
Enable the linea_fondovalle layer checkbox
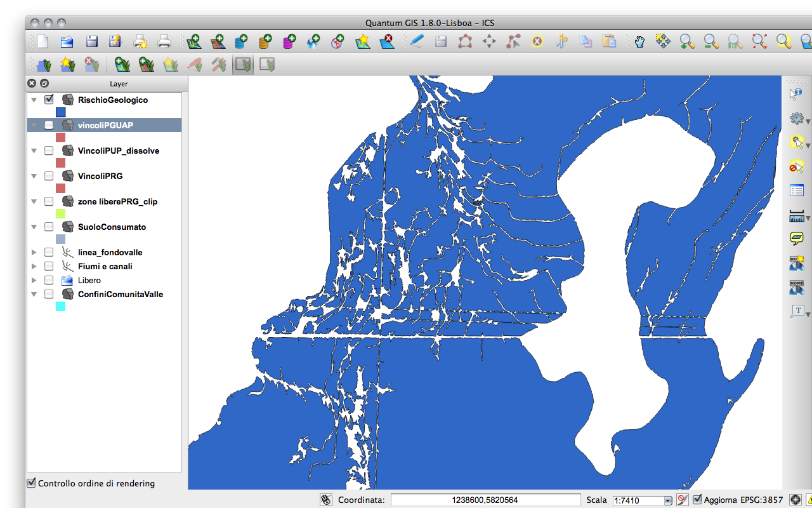tap(49, 252)
